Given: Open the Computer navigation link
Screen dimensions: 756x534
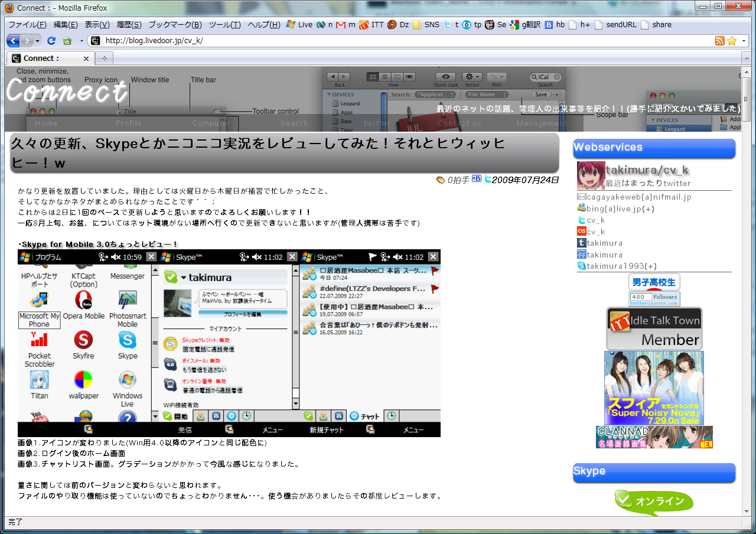Looking at the screenshot, I should click(211, 123).
